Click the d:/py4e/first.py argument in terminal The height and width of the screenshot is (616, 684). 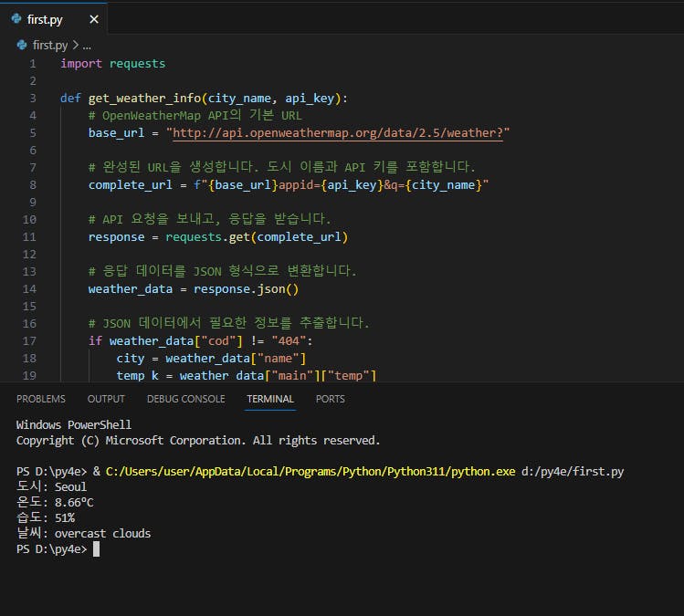tap(573, 471)
